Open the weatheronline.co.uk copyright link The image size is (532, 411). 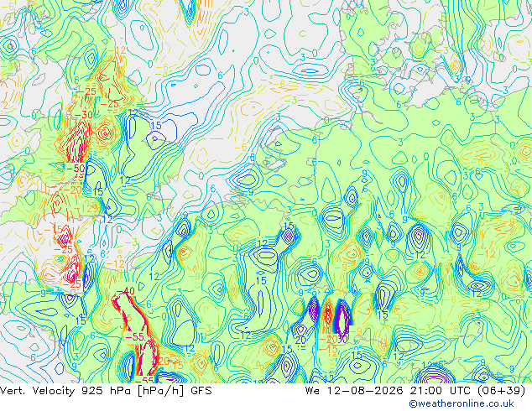pos(461,403)
